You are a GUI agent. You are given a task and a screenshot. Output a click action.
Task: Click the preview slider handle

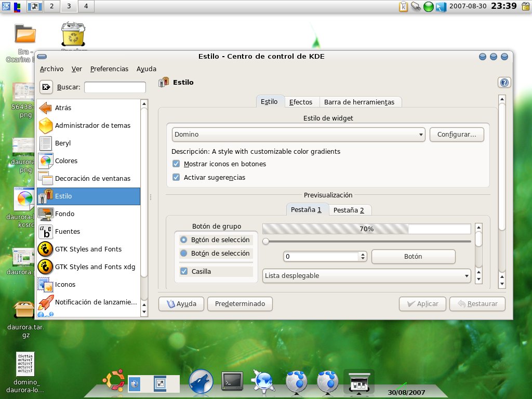(x=266, y=241)
